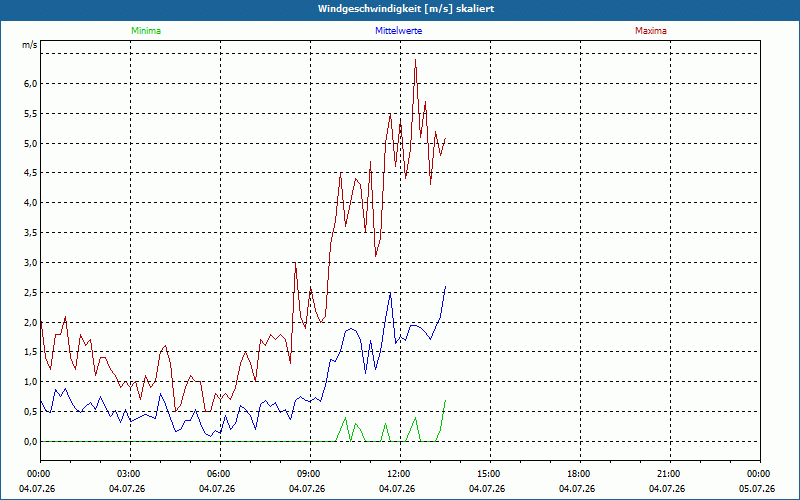This screenshot has width=800, height=500.
Task: Click the green Minima legend label
Action: click(x=146, y=31)
